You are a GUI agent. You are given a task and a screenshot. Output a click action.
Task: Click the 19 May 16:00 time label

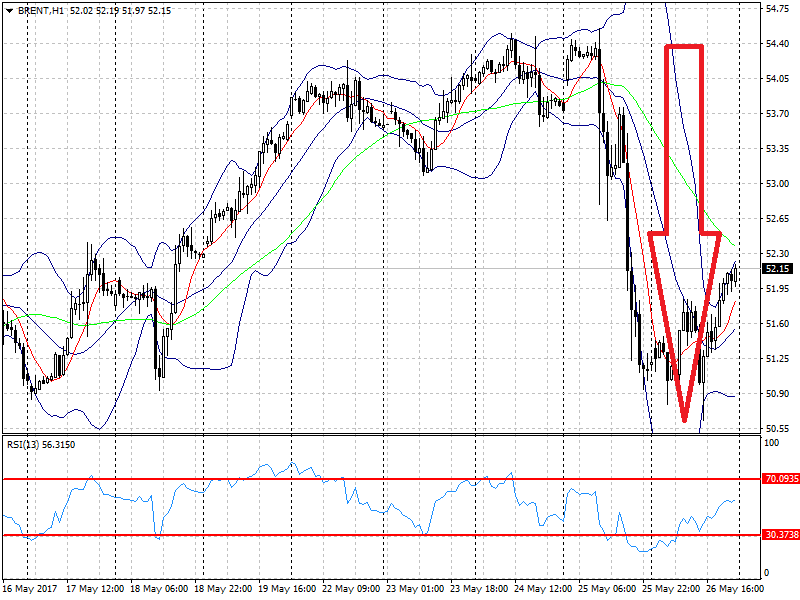287,588
